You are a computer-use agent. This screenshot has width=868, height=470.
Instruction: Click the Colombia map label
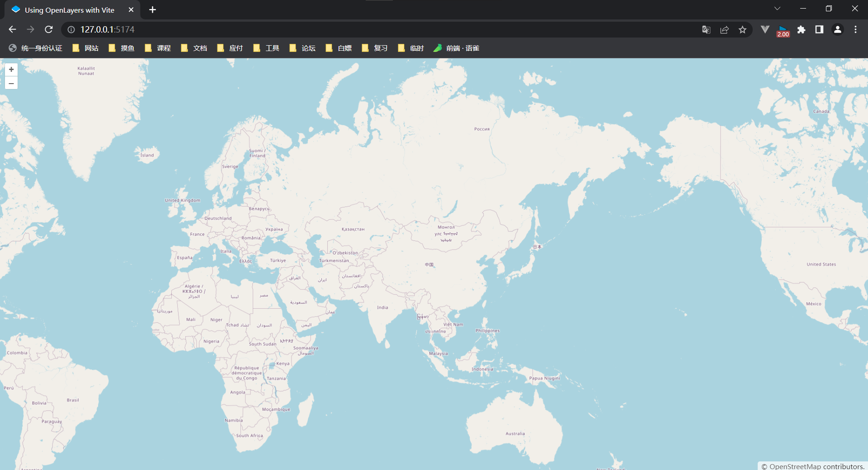tap(17, 353)
